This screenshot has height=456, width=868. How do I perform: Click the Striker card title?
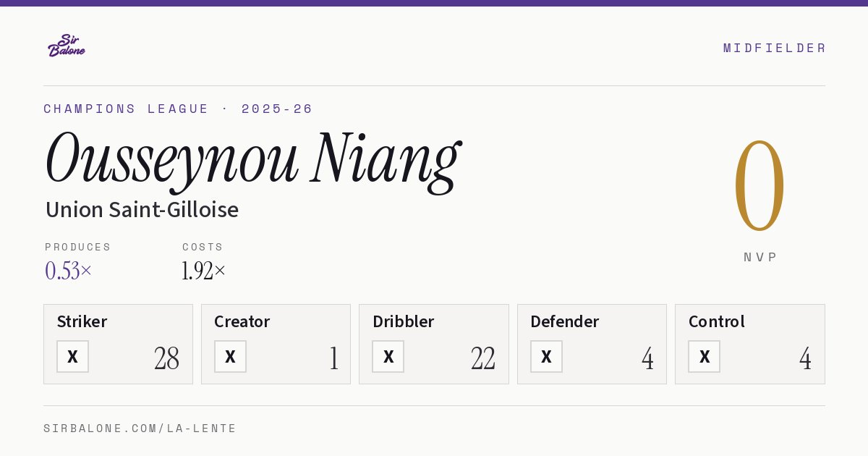pyautogui.click(x=82, y=321)
